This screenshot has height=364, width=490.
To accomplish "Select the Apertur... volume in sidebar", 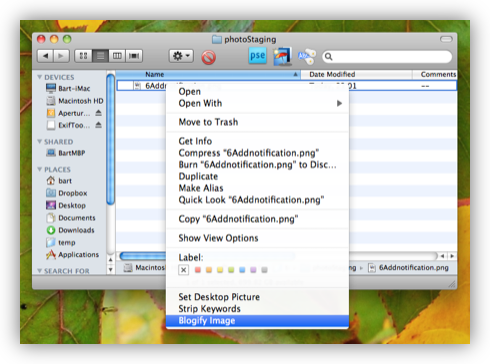I will point(68,113).
